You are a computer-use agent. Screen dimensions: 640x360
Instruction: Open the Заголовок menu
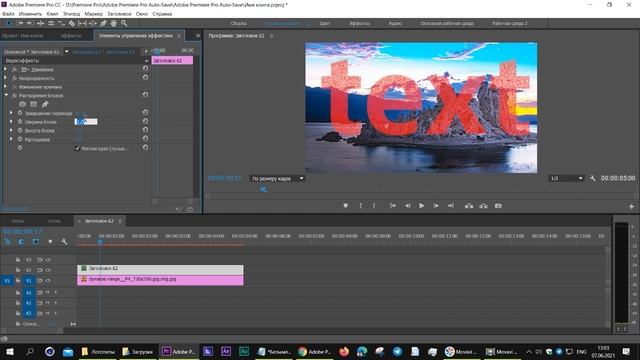point(119,14)
